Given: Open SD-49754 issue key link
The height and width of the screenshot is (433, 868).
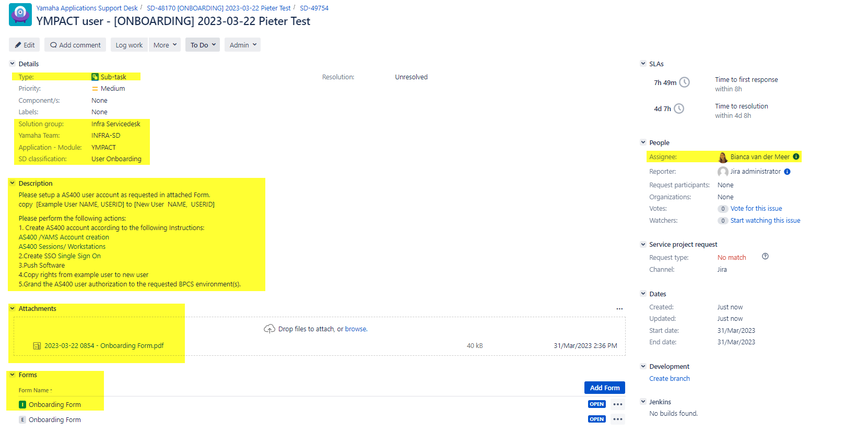Looking at the screenshot, I should click(x=314, y=8).
